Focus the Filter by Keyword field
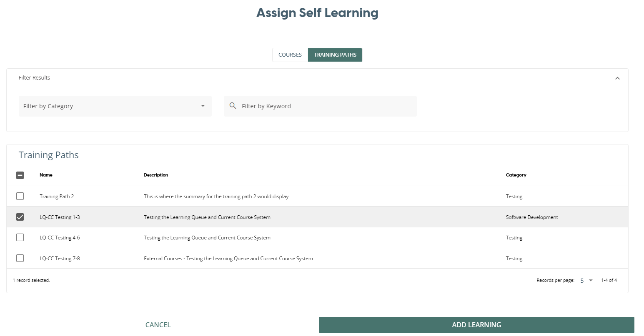 pos(325,106)
